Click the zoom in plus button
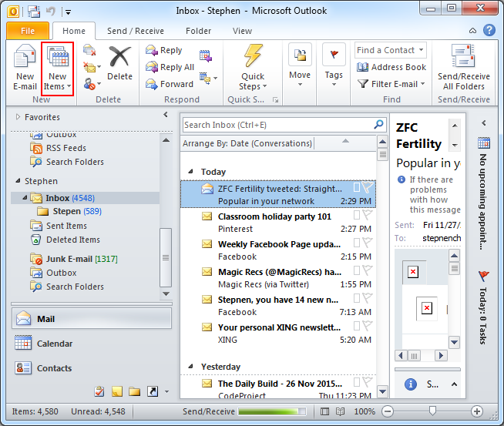The width and height of the screenshot is (504, 426). click(477, 411)
